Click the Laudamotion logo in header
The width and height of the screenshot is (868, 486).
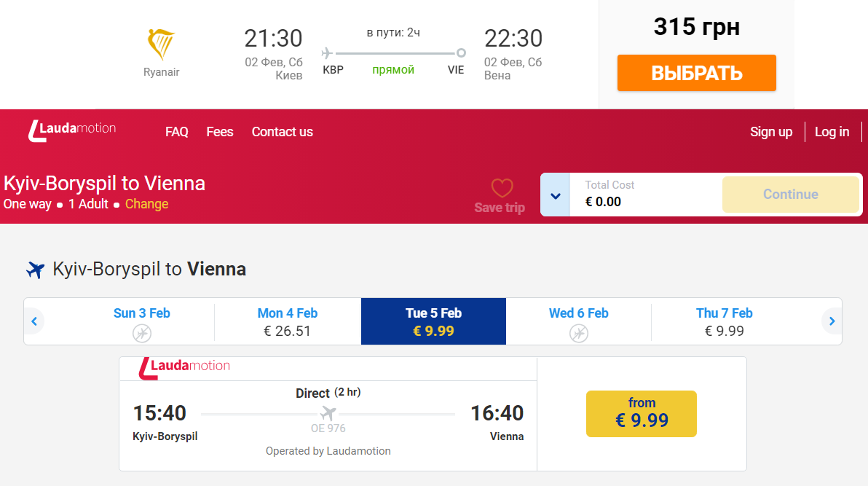tap(71, 130)
